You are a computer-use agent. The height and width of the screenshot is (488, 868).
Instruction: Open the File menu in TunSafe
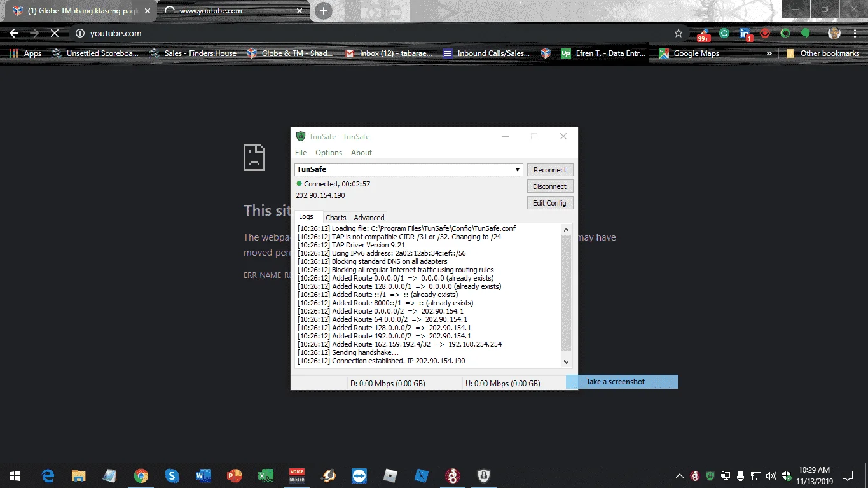[301, 153]
